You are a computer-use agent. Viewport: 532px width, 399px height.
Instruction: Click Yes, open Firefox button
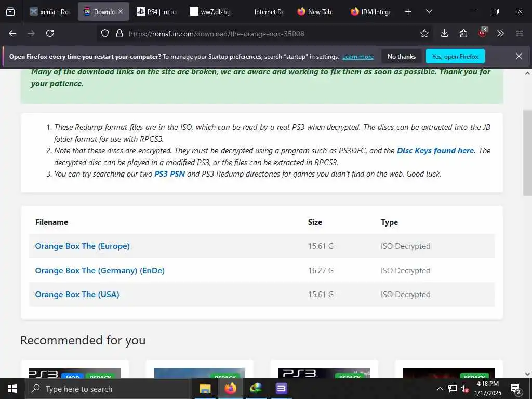tap(455, 56)
